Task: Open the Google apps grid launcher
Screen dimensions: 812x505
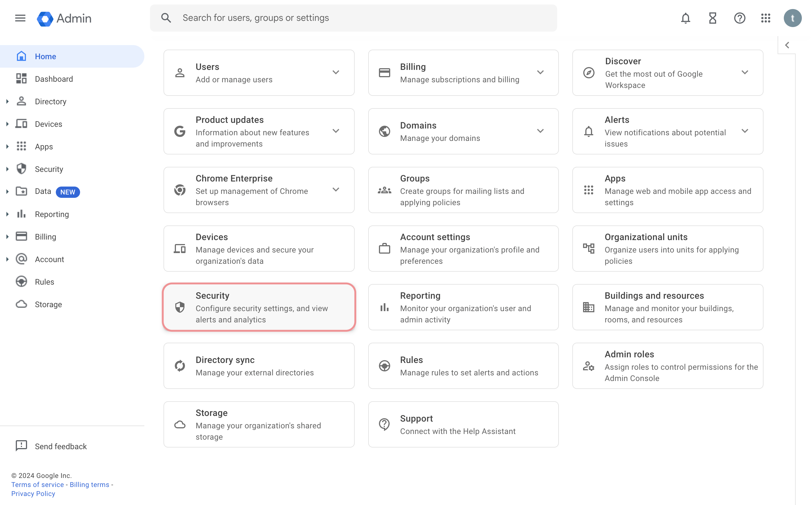Action: [765, 18]
